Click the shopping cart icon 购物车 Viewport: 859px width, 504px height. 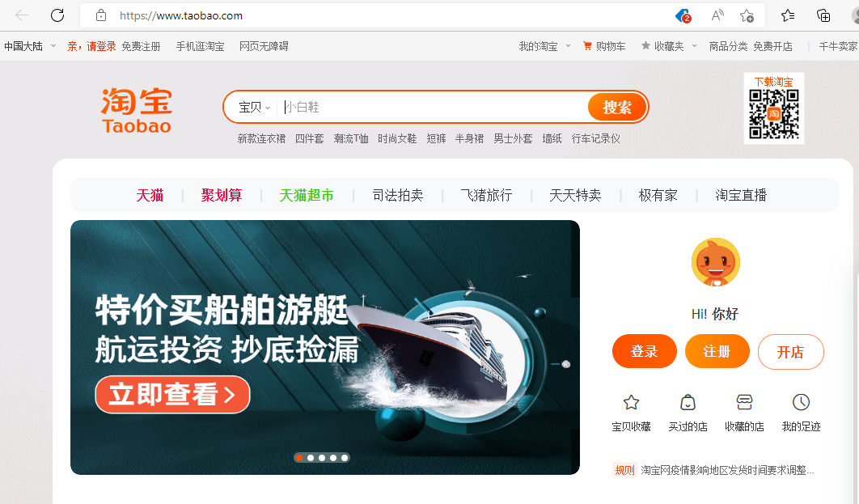coord(587,46)
